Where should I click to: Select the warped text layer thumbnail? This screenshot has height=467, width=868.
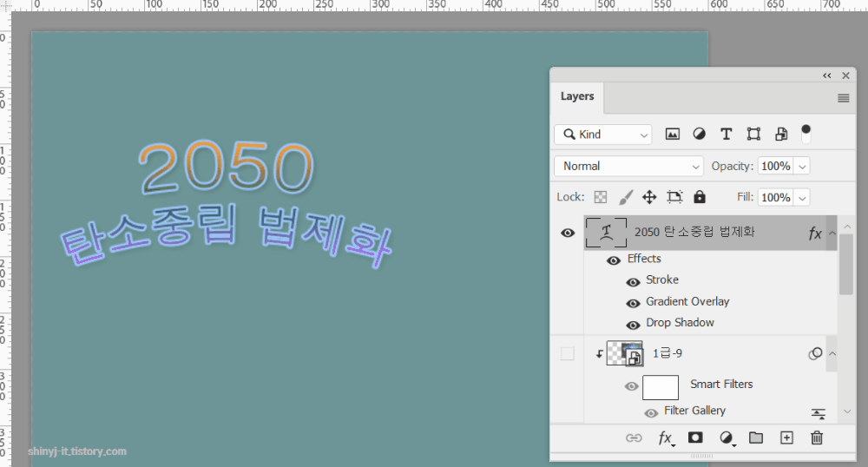click(606, 233)
